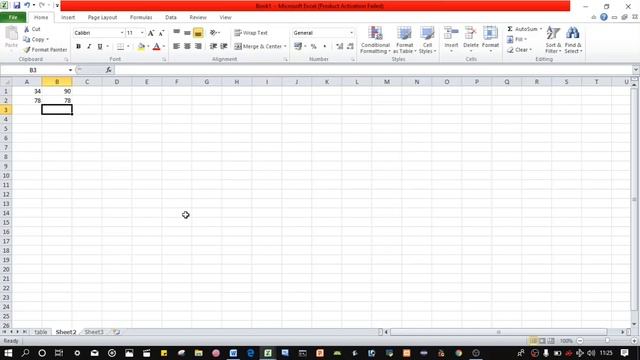The image size is (640, 360).
Task: Center text horizontally
Action: [x=187, y=47]
